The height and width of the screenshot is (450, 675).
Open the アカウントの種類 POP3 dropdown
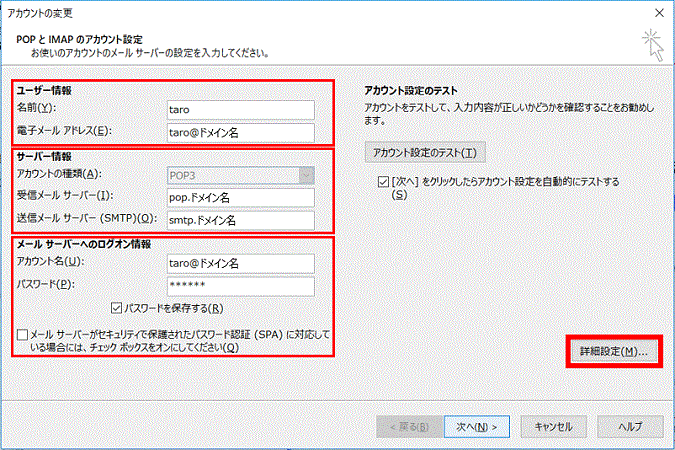[x=241, y=176]
